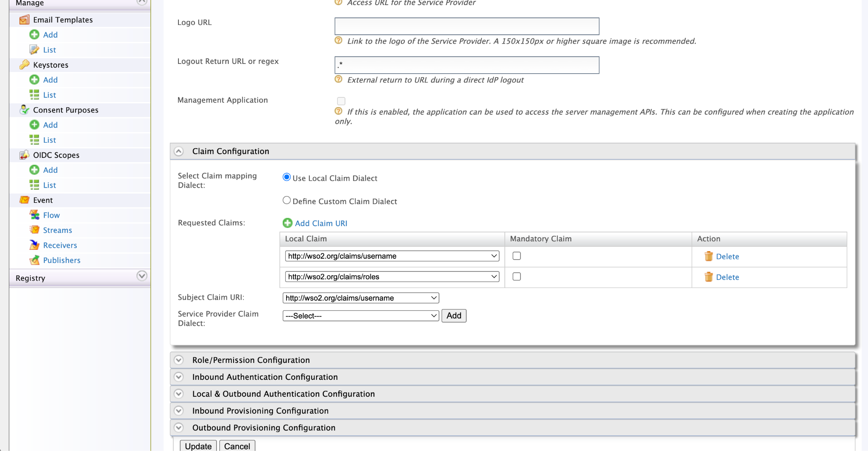Tick Mandatory Claim for the username claim
This screenshot has width=868, height=451.
(517, 256)
